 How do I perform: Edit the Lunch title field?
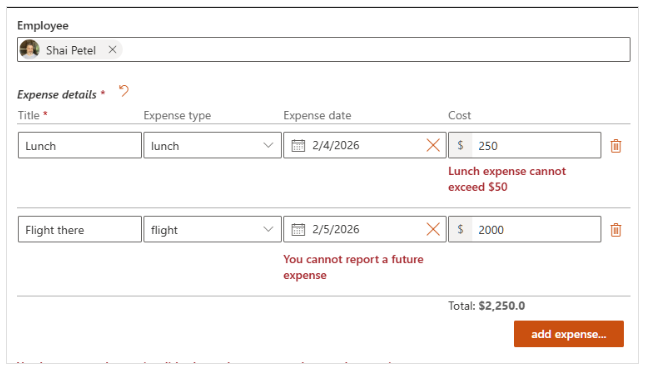point(80,145)
